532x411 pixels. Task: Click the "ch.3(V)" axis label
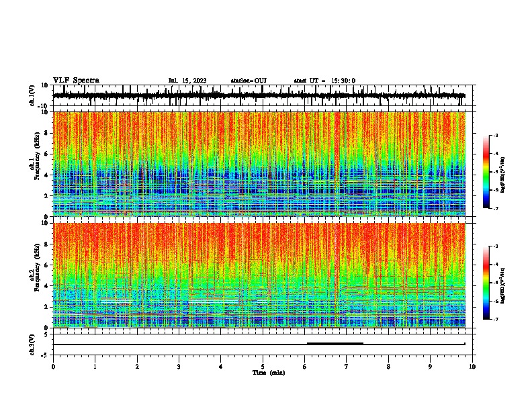pyautogui.click(x=32, y=345)
